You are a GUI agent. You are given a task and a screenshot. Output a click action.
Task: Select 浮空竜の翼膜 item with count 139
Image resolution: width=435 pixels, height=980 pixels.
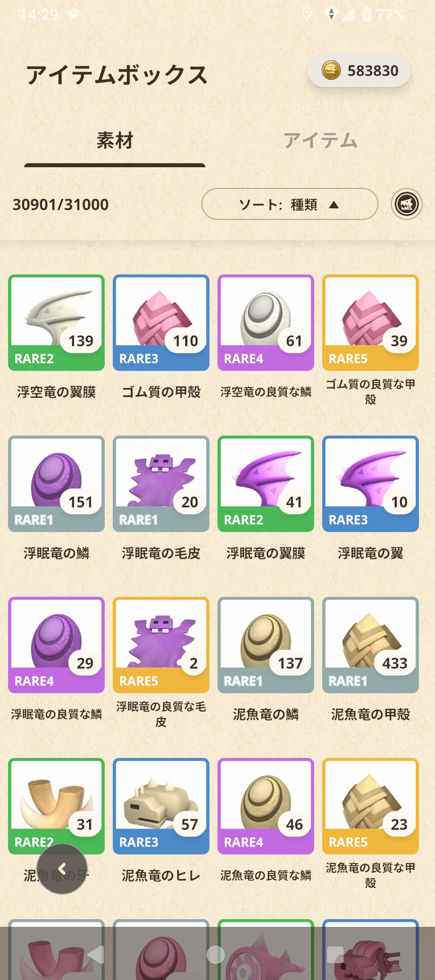point(56,323)
